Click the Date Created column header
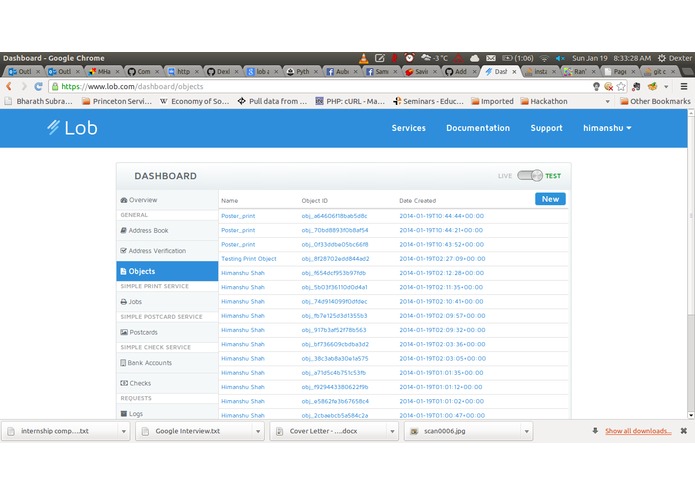 (x=417, y=201)
